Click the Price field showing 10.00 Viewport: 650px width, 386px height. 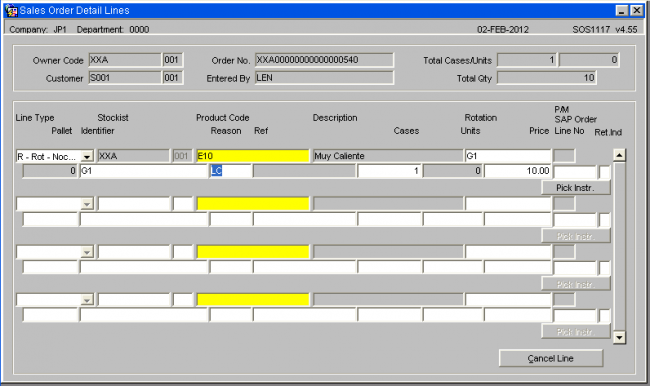518,171
